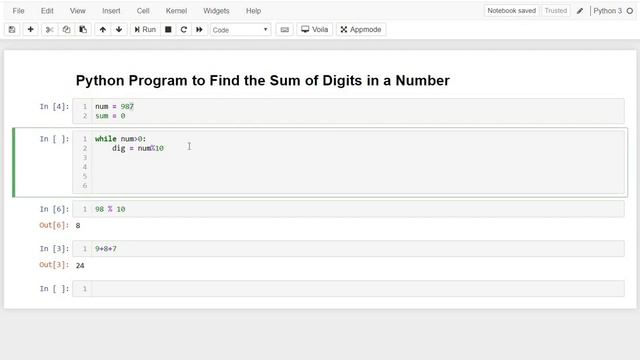Click the pencil edit mode icon
640x360 pixels.
pyautogui.click(x=580, y=11)
